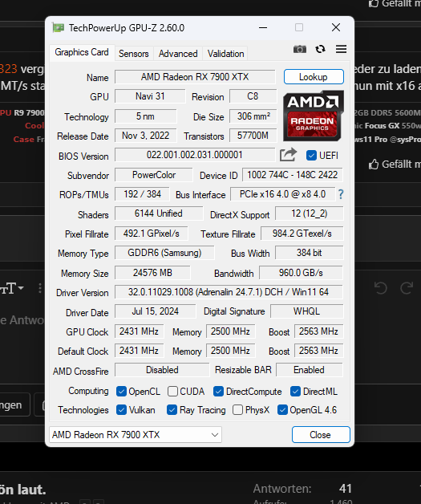
Task: Click the Name field AMD Radeon RX 7900 XTX
Action: pyautogui.click(x=195, y=77)
